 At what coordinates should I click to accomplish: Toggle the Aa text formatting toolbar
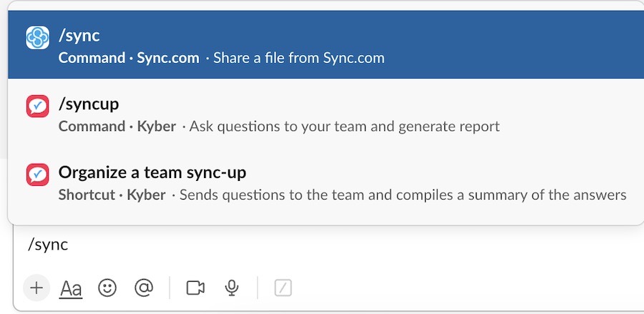71,288
